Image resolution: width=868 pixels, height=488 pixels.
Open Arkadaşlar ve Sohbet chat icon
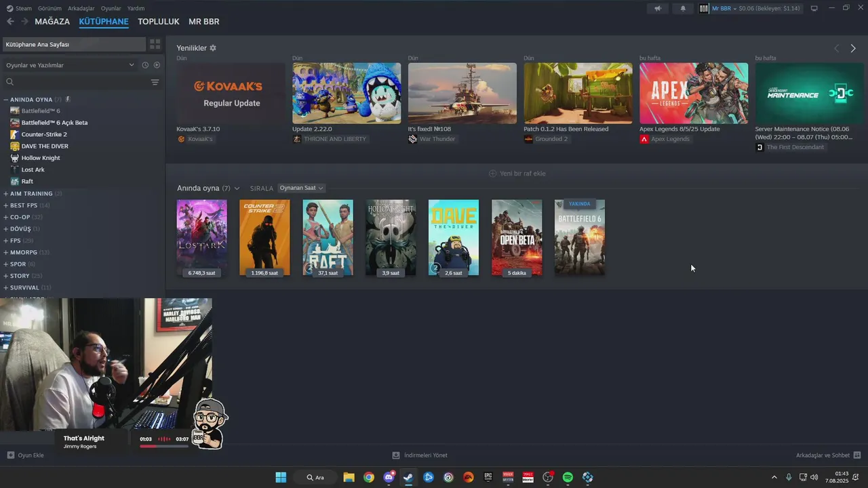(x=857, y=455)
